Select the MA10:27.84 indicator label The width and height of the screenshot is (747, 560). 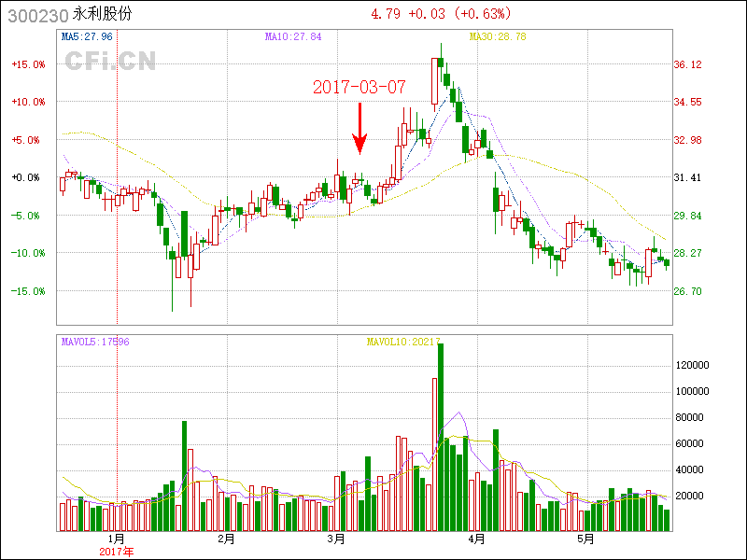293,36
